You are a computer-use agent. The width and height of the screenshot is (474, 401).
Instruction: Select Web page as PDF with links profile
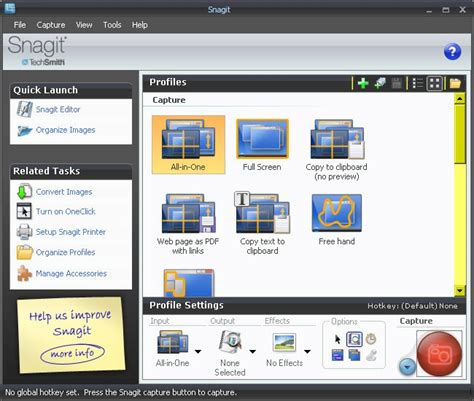click(188, 224)
